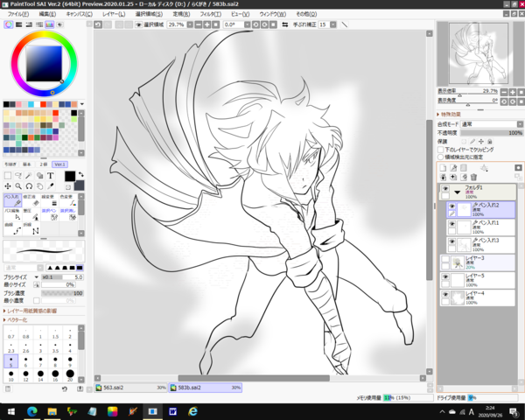Hide the ペン入れ2 layer
The width and height of the screenshot is (525, 420).
click(451, 206)
